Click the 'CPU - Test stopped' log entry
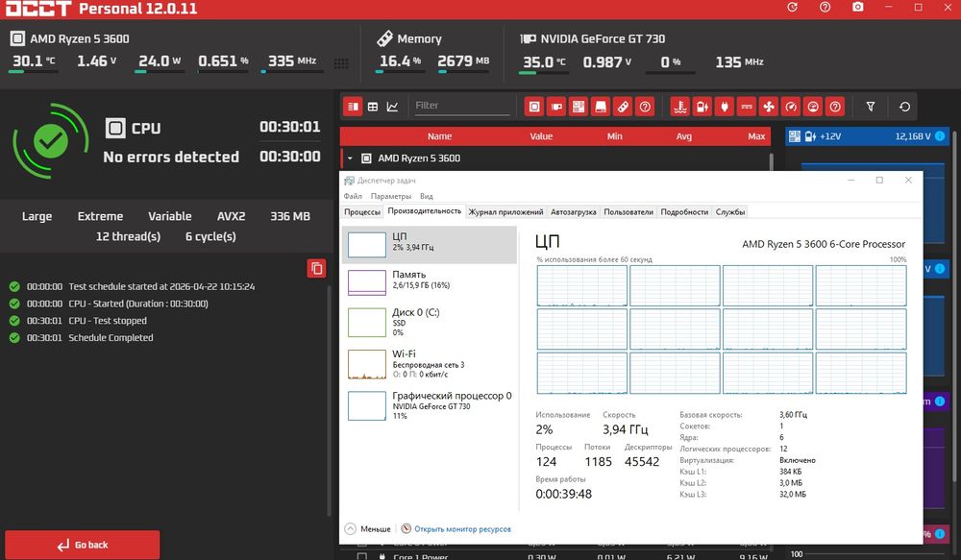This screenshot has width=961, height=560. [x=108, y=321]
